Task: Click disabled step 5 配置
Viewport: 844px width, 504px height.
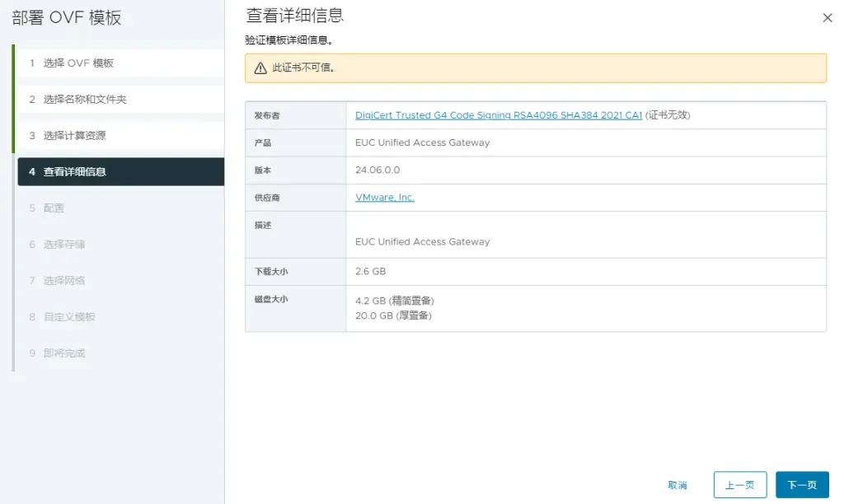Action: point(54,208)
